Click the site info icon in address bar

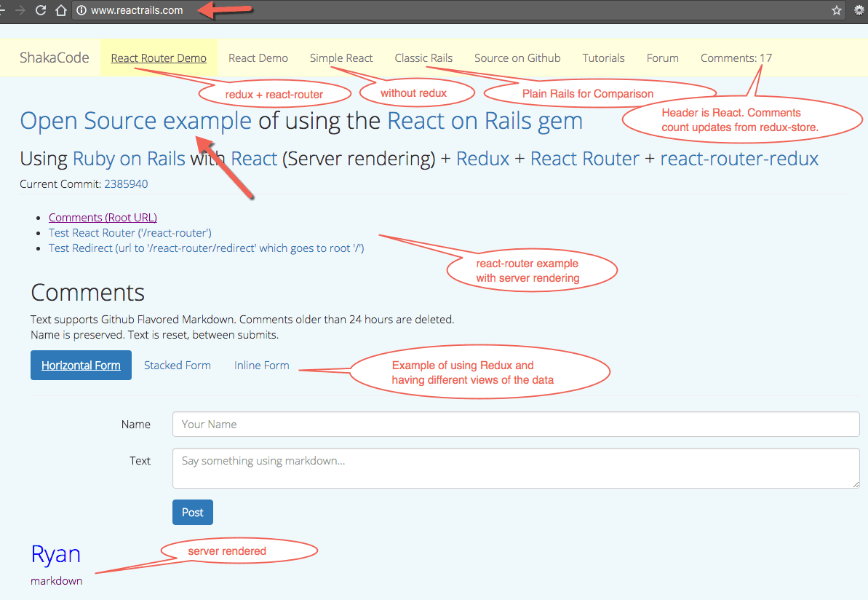point(81,10)
